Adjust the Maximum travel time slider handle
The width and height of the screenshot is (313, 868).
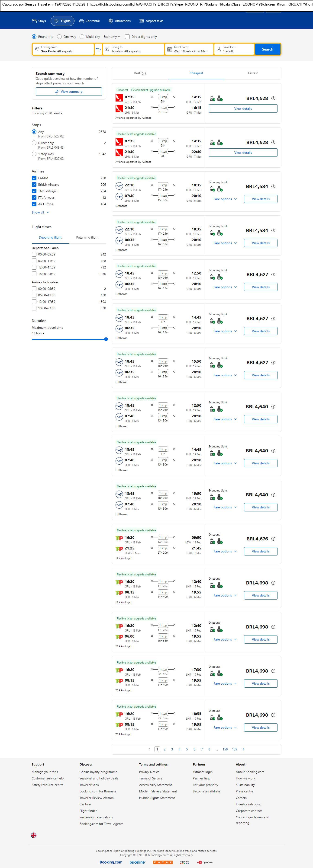(106, 339)
